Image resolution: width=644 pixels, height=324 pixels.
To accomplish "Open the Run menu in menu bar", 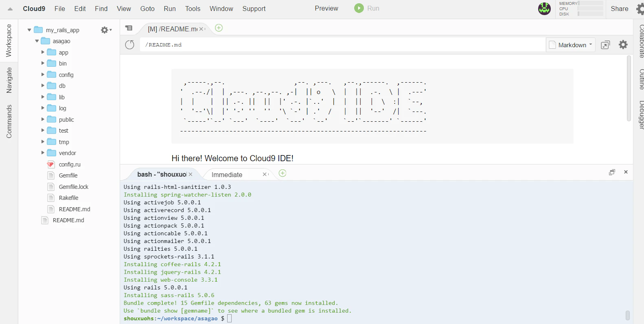I will tap(170, 9).
